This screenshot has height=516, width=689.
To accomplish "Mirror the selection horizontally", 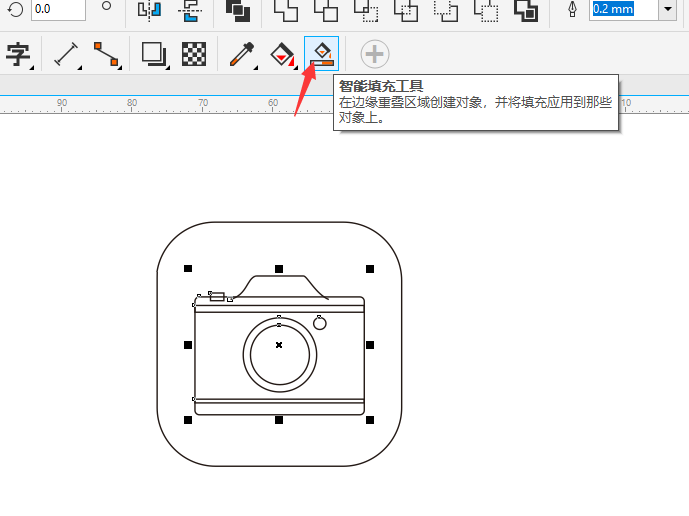I will pos(149,10).
